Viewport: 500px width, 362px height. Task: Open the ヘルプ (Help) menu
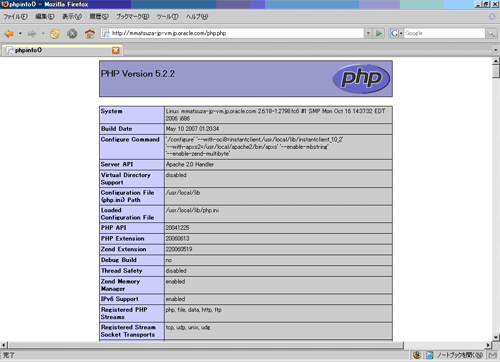(x=197, y=16)
